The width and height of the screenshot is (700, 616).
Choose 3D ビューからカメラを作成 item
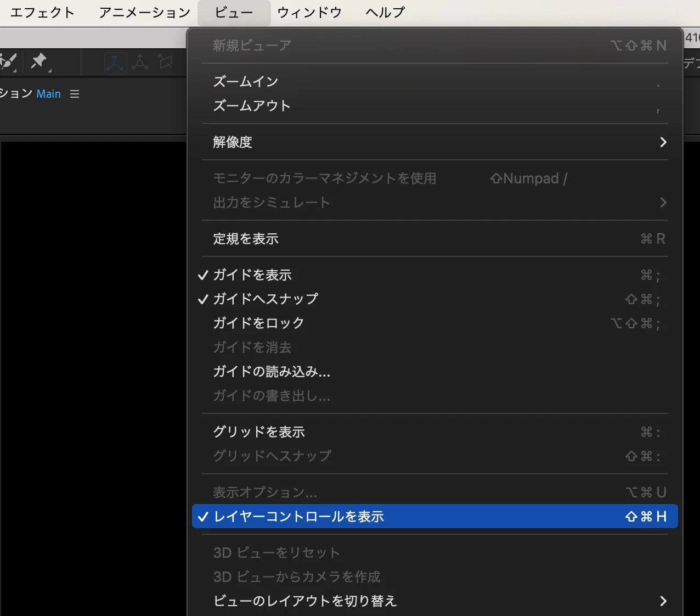click(x=435, y=577)
